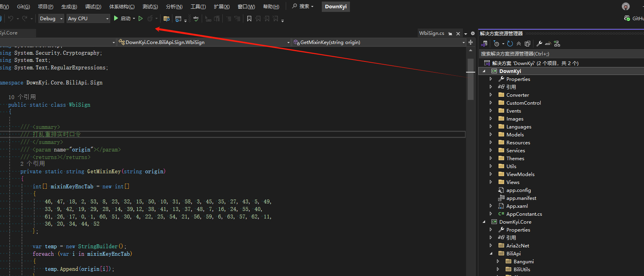This screenshot has width=644, height=276.
Task: Click the Hot Reload flame icon
Action: click(150, 18)
